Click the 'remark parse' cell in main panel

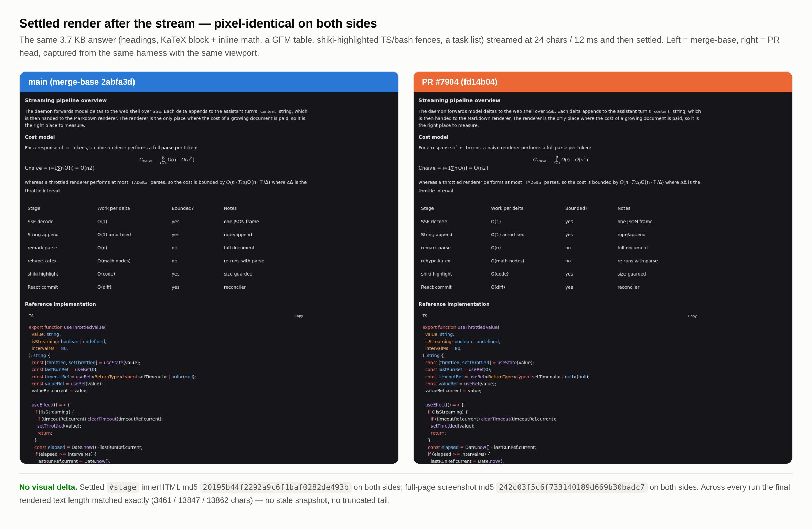pyautogui.click(x=42, y=248)
